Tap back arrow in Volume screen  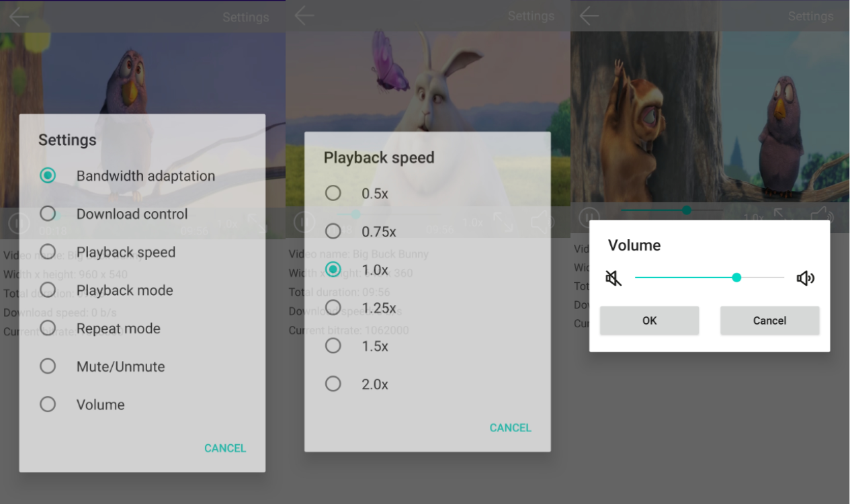coord(589,15)
